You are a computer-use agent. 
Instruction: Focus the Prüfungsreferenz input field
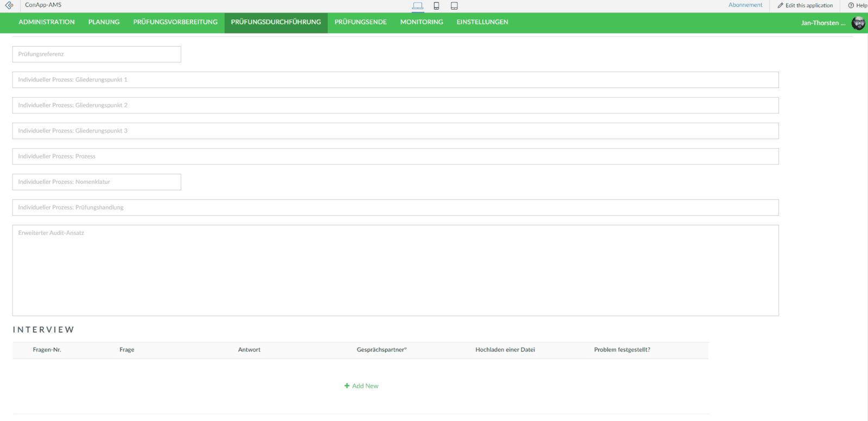pyautogui.click(x=97, y=54)
